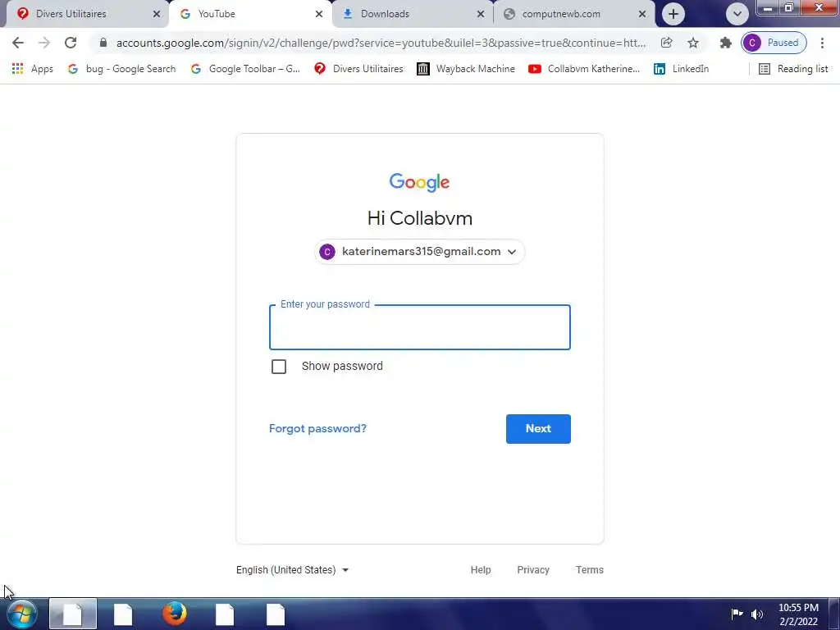
Task: Go back with the back arrow
Action: click(x=18, y=43)
